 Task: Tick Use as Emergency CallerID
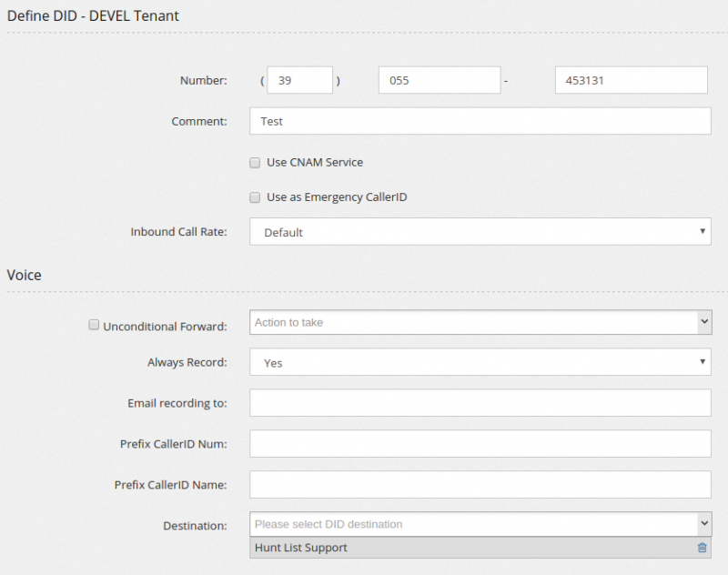pyautogui.click(x=256, y=197)
